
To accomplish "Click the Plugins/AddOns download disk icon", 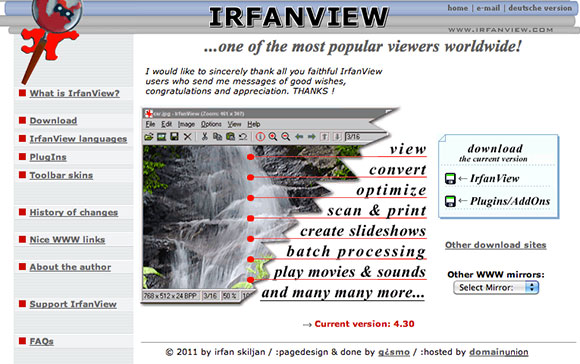I will click(x=450, y=201).
